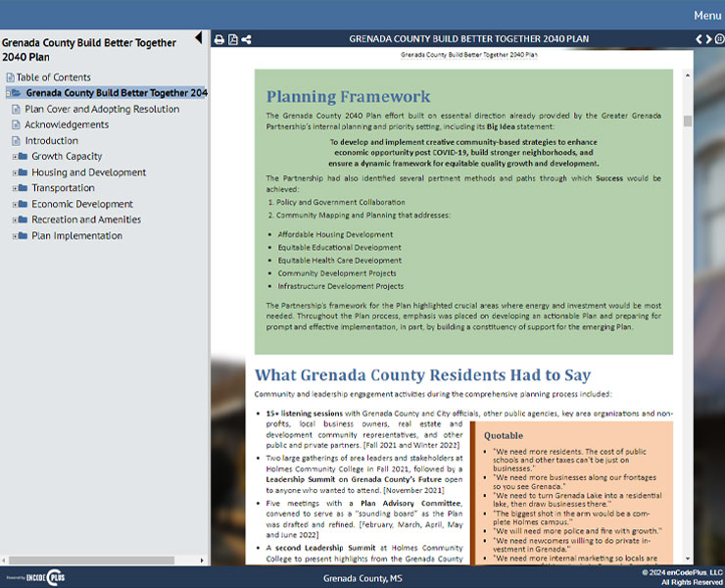Click the circular icon right of the navigation arrows
Screen dimensions: 725x588
pos(719,39)
